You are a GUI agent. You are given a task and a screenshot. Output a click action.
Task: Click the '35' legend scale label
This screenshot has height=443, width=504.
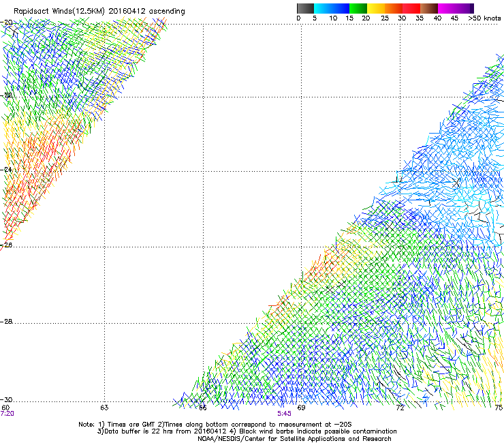click(420, 18)
